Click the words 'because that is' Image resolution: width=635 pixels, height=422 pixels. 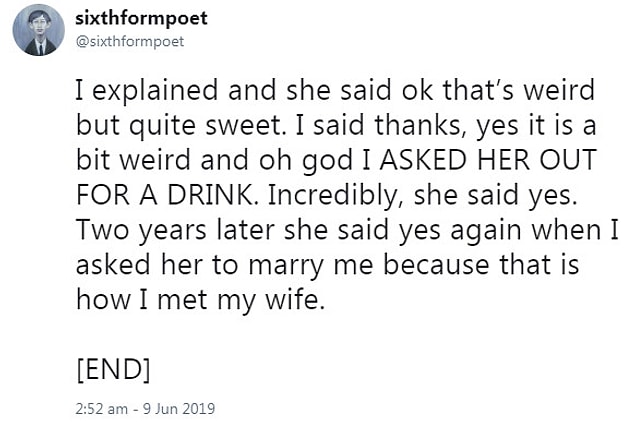(481, 264)
